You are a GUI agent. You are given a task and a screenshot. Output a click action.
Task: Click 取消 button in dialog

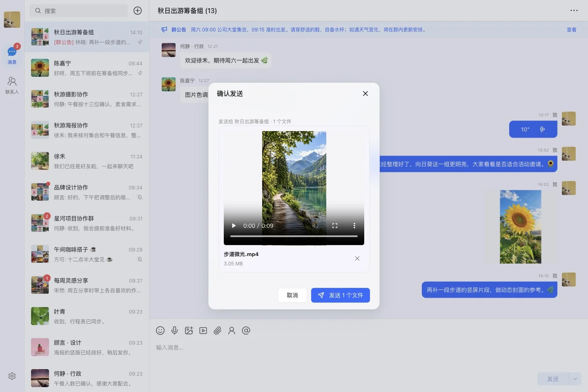[x=292, y=295]
